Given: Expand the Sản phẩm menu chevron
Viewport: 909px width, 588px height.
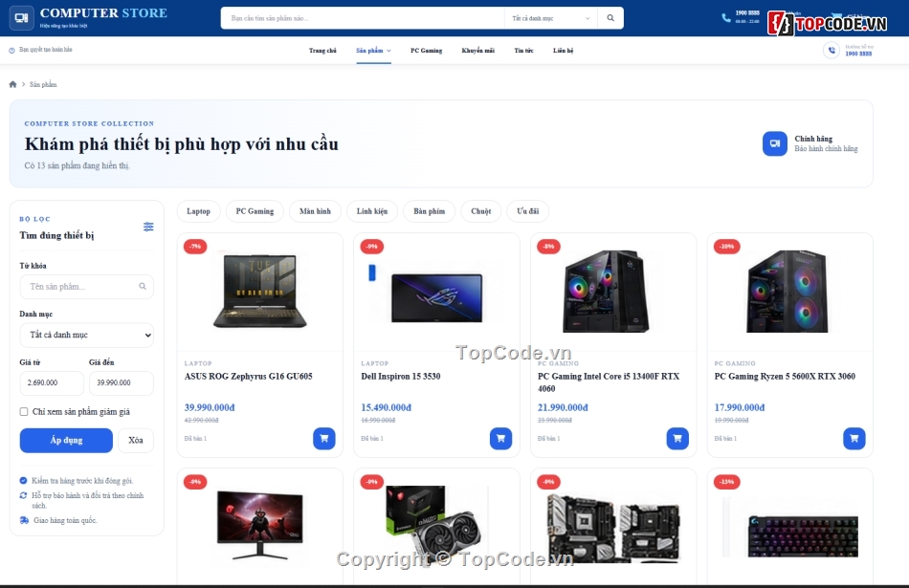Looking at the screenshot, I should click(x=389, y=51).
